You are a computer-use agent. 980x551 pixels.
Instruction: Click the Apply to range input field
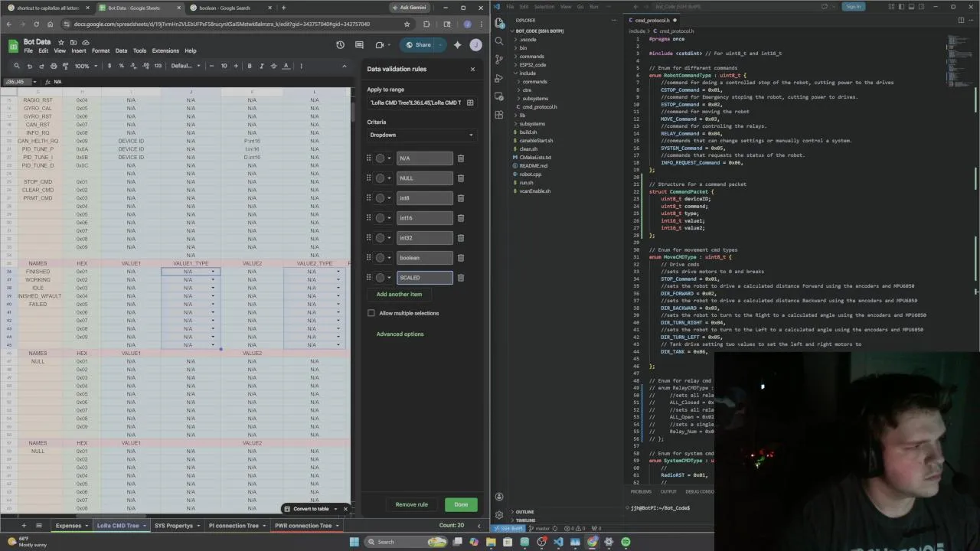point(416,103)
